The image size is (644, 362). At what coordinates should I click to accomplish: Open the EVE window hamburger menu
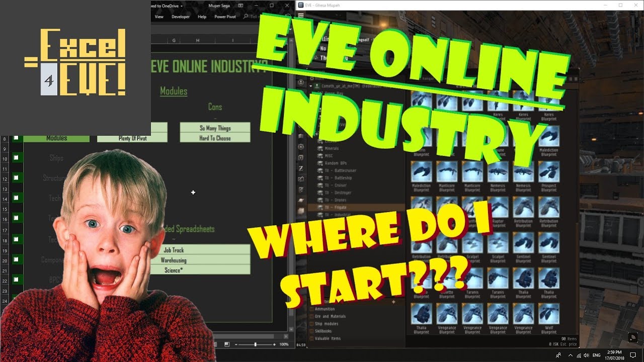pos(301,15)
